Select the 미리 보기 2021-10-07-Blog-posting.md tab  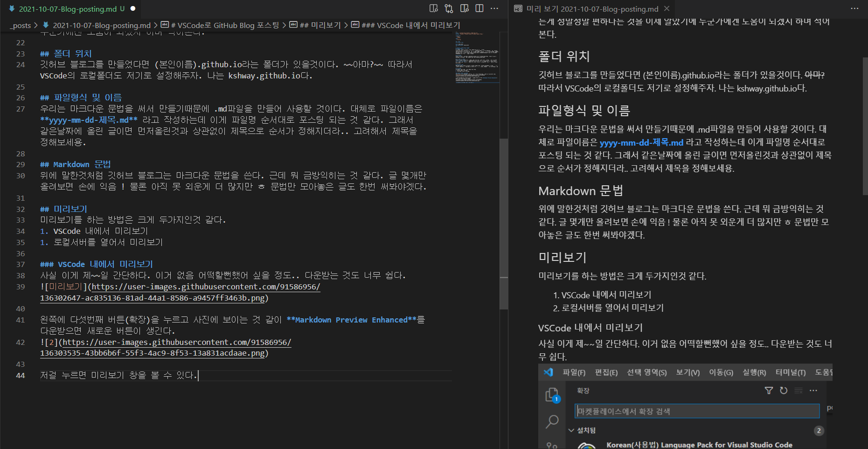tap(592, 9)
